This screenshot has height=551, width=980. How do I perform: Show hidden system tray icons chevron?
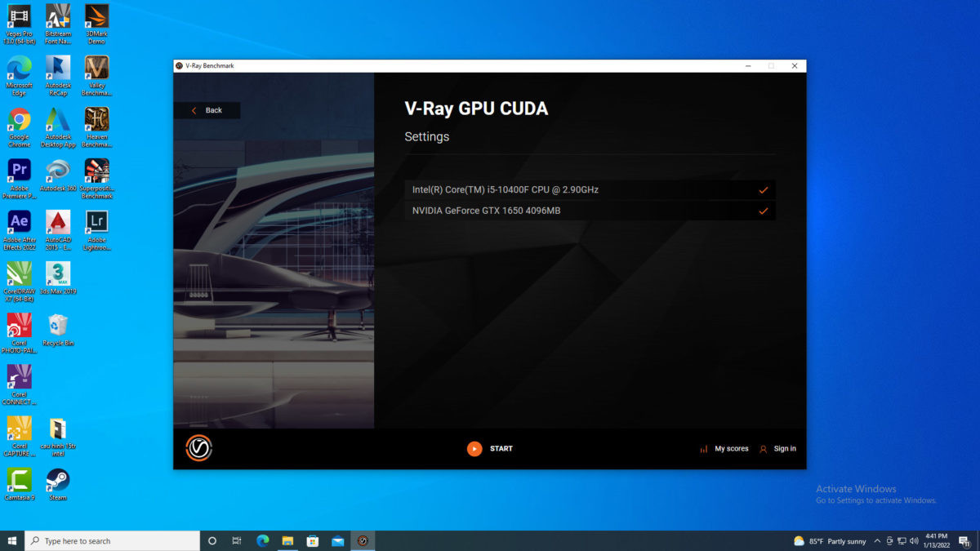pos(877,541)
